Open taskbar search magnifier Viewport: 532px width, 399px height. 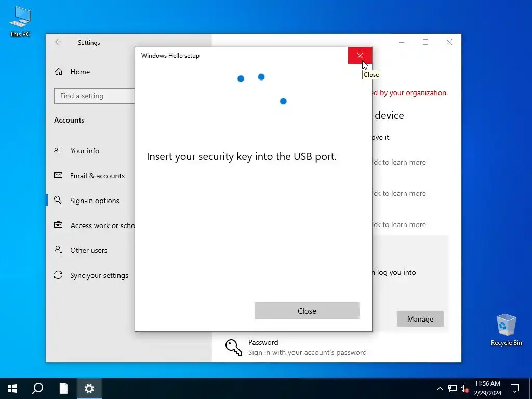37,389
